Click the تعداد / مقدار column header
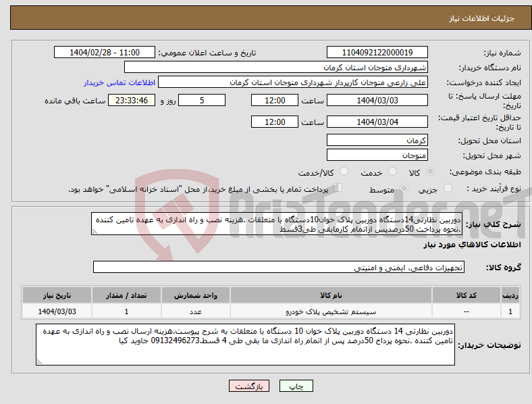This screenshot has width=532, height=404. click(x=126, y=295)
